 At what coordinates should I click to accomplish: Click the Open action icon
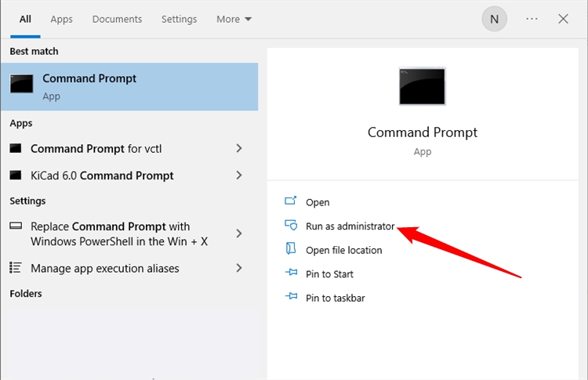click(292, 202)
